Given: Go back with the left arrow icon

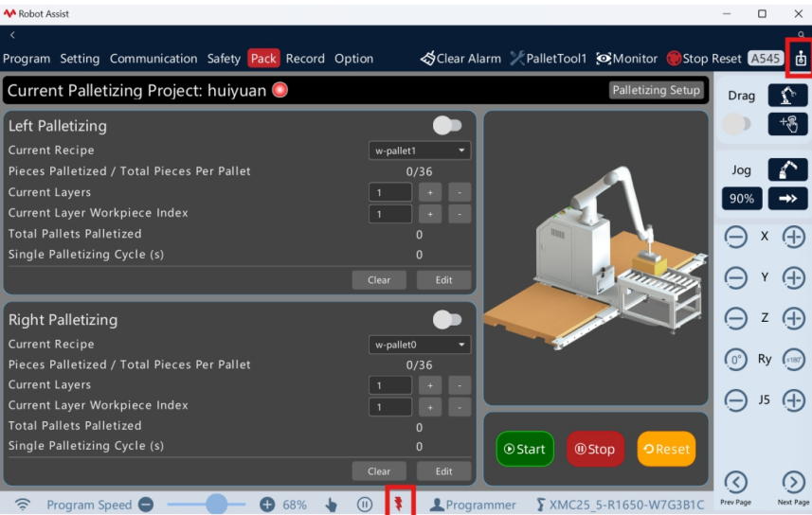Looking at the screenshot, I should pyautogui.click(x=12, y=35).
